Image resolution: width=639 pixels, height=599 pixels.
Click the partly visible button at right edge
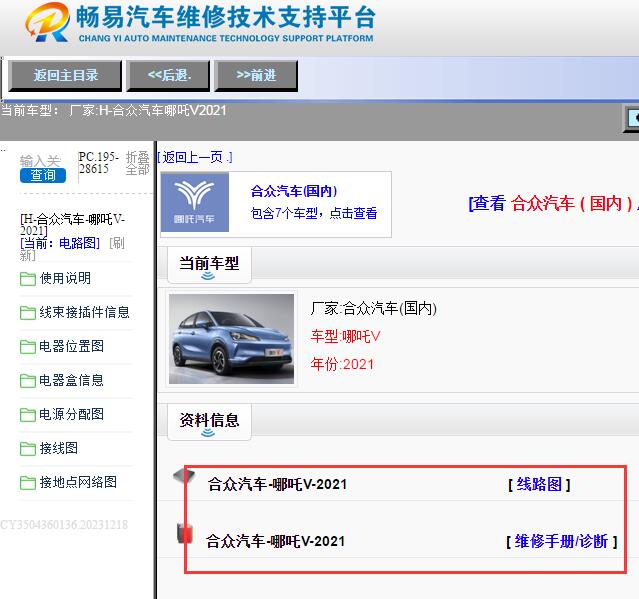(632, 119)
